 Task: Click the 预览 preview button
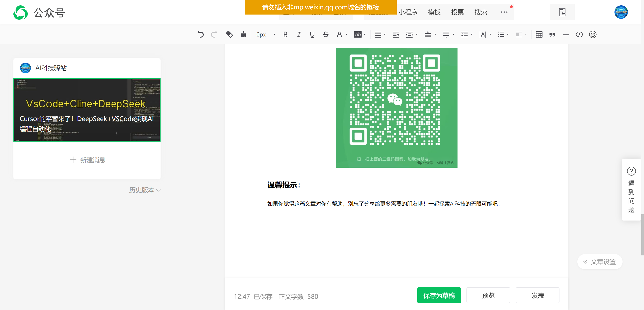(488, 295)
